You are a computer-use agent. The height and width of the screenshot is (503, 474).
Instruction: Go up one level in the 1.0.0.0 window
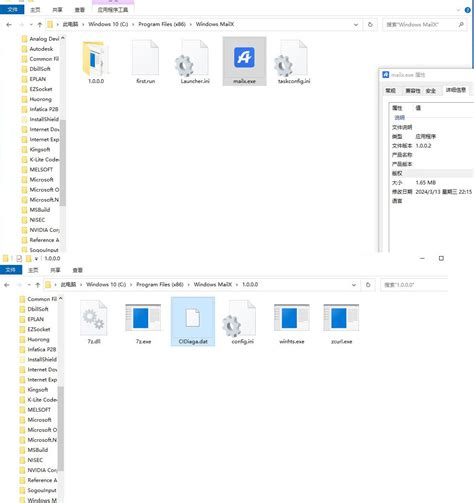coord(38,285)
